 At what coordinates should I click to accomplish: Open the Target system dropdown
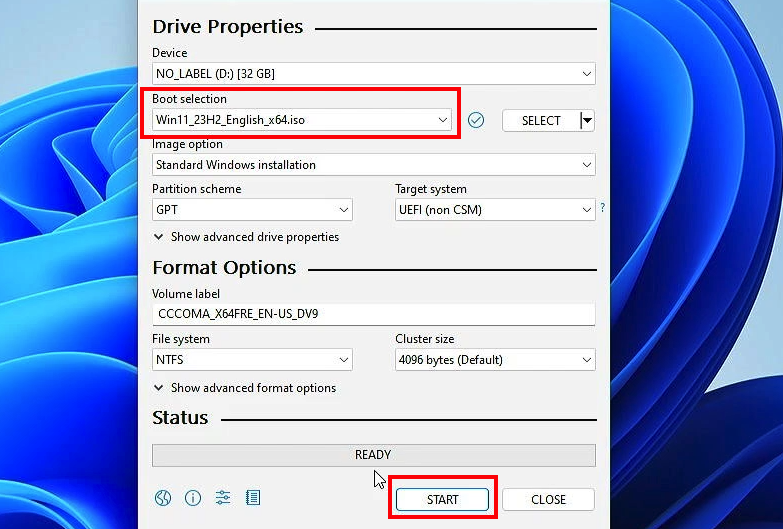click(495, 210)
